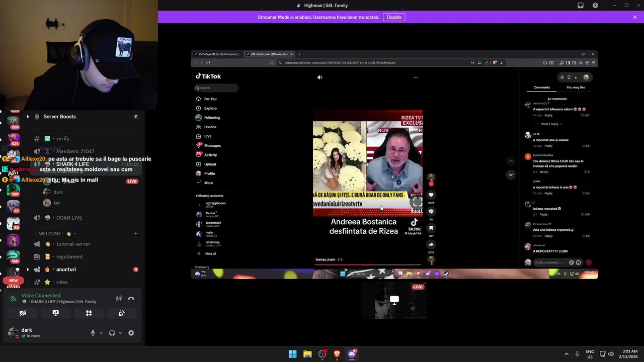644x362 pixels.
Task: Expand headphone output options arrow
Action: point(120,333)
